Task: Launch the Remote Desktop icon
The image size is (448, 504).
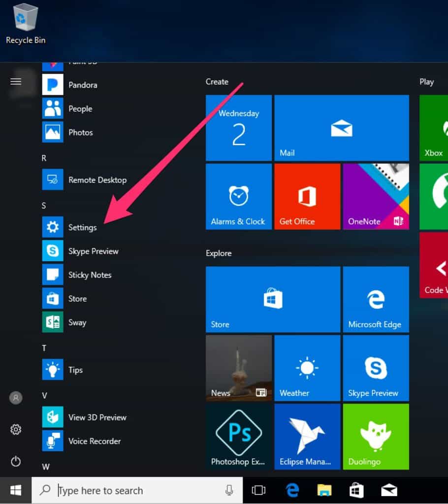Action: [x=52, y=179]
